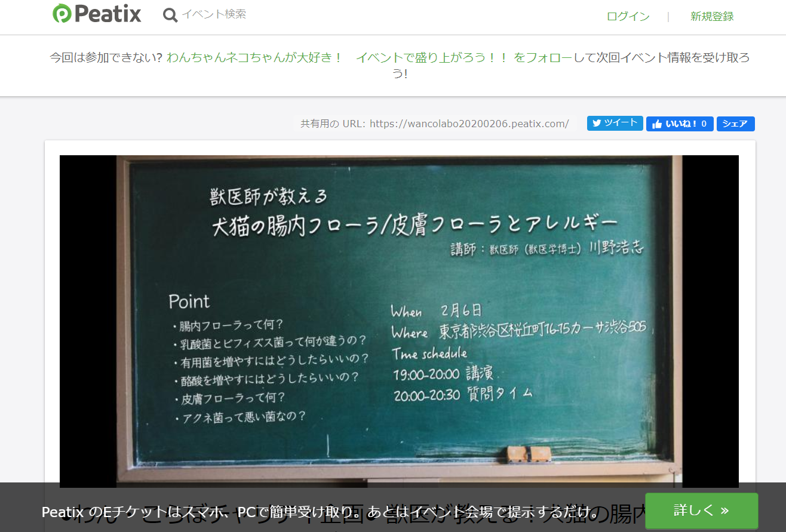Click the をフォロー link

coord(544,58)
